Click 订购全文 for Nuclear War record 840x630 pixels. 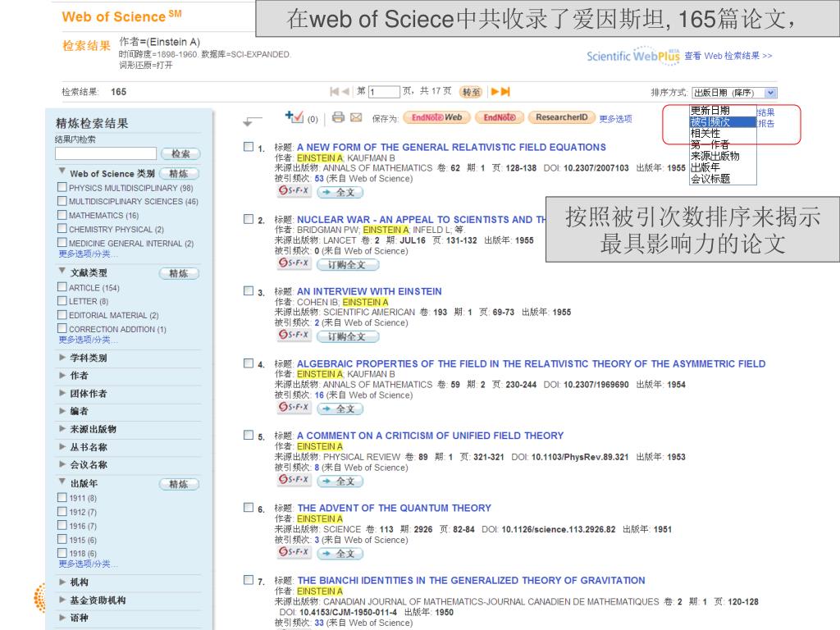(347, 264)
